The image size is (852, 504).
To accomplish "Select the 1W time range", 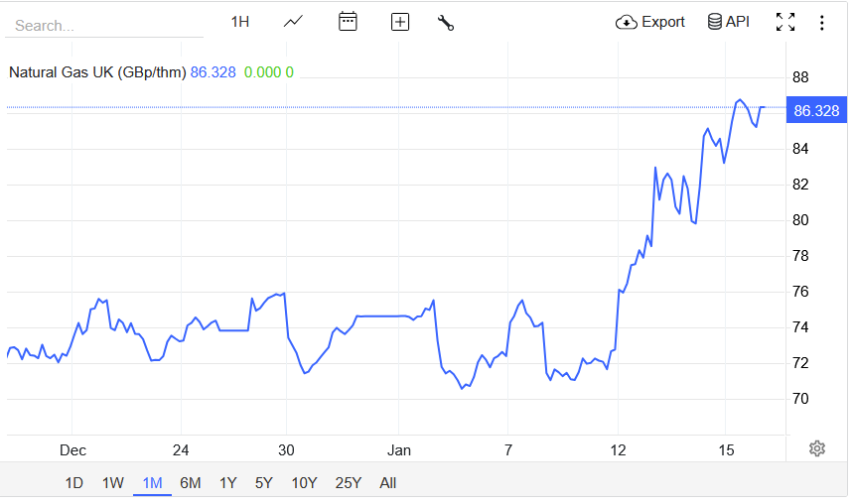I will [x=113, y=483].
